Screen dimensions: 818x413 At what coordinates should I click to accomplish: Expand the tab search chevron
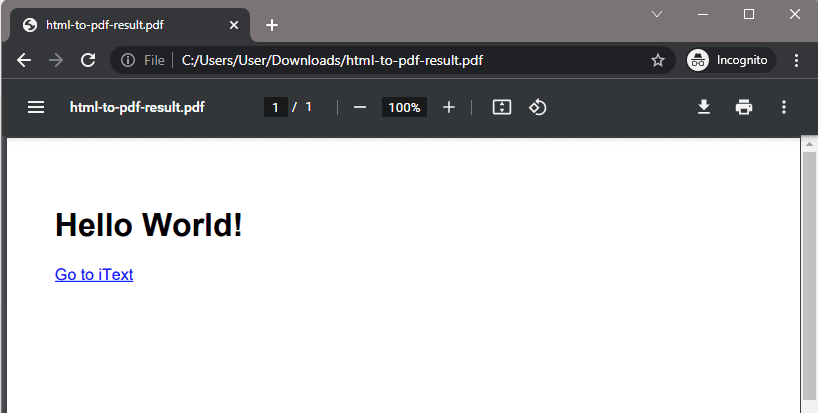tap(657, 14)
